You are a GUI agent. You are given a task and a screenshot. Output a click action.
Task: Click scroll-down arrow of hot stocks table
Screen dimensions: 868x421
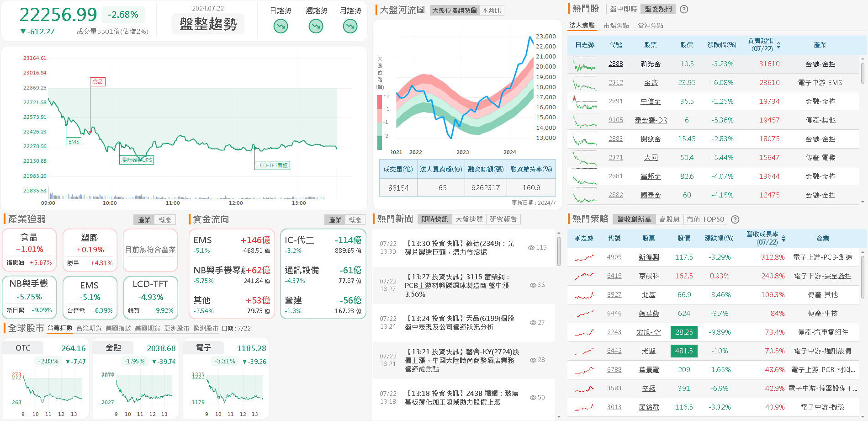863,202
